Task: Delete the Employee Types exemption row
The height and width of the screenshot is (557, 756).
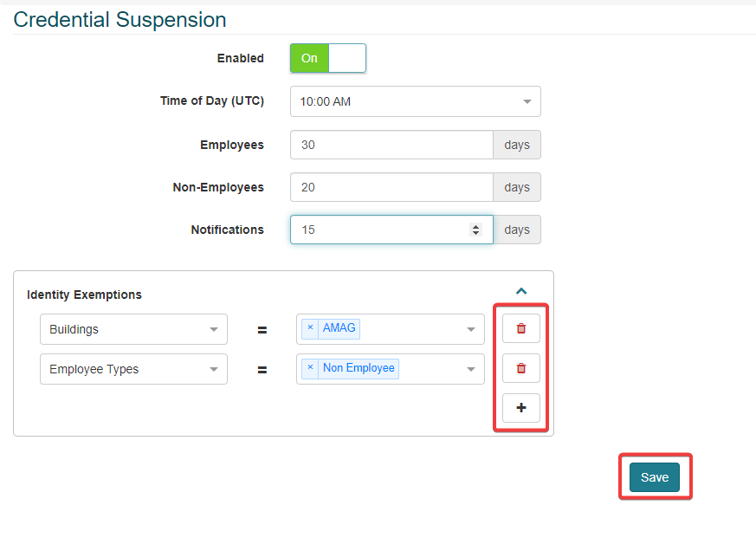Action: (520, 369)
